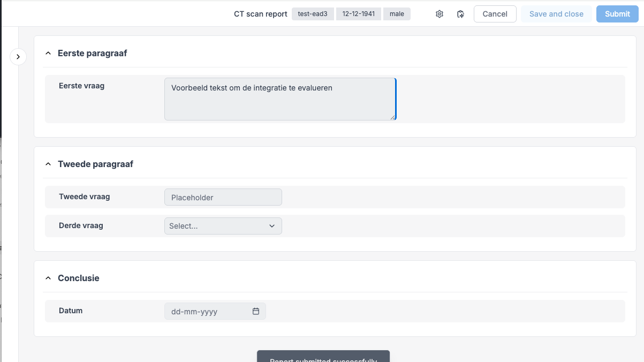Expand the left sidebar with arrow button

pyautogui.click(x=18, y=56)
